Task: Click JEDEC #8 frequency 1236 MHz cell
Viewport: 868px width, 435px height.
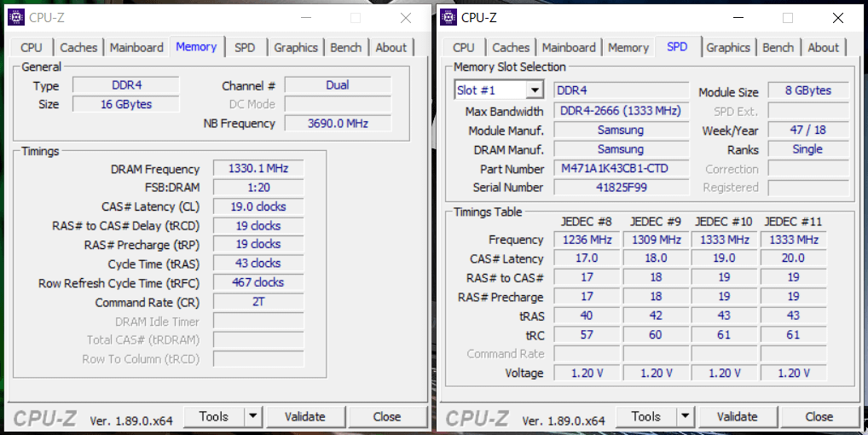Action: [587, 240]
